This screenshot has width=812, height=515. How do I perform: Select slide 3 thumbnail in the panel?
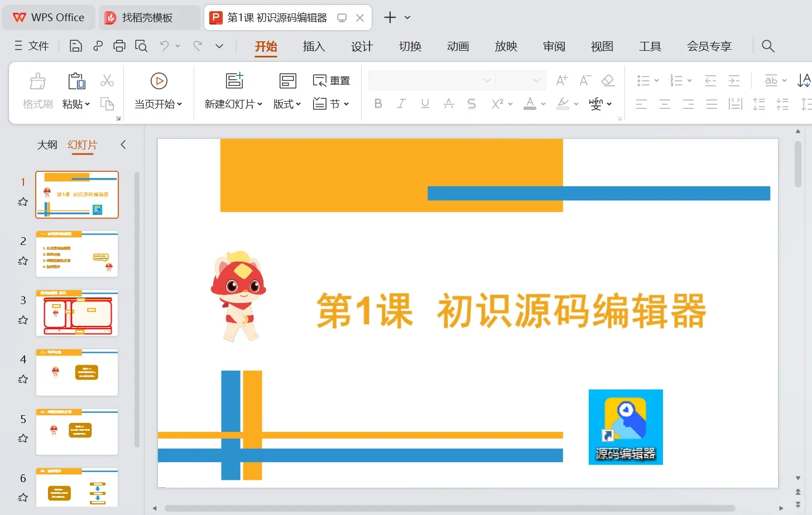(x=76, y=313)
